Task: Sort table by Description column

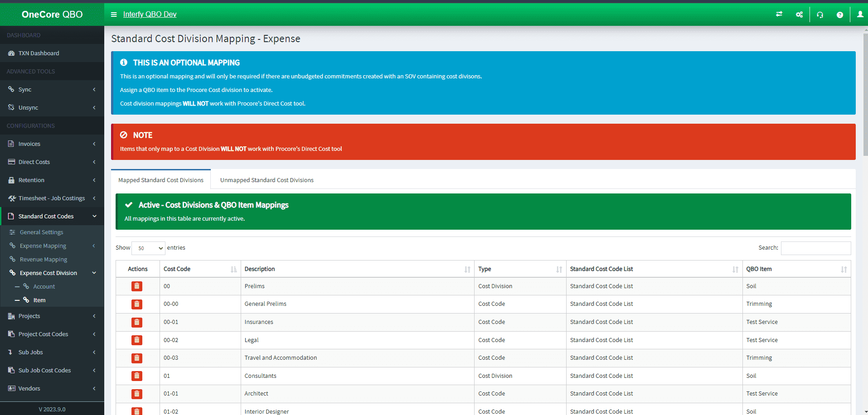Action: [x=357, y=269]
